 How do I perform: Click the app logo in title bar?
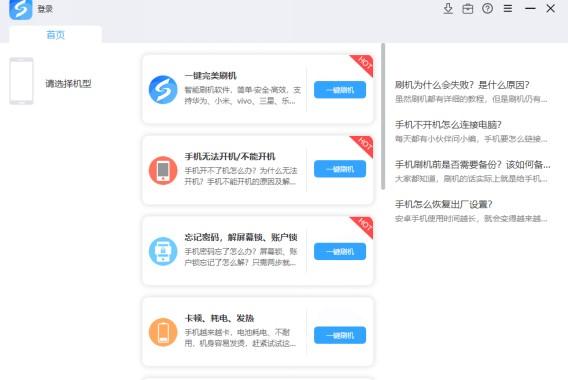pos(21,9)
